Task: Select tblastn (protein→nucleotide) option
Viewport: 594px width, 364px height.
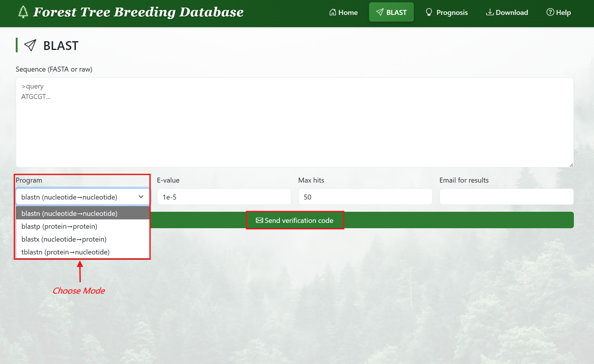Action: pos(83,252)
